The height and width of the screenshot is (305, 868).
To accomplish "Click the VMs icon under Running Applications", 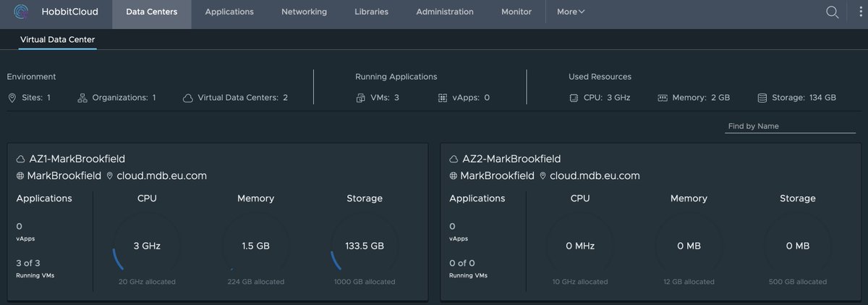I will [x=361, y=97].
